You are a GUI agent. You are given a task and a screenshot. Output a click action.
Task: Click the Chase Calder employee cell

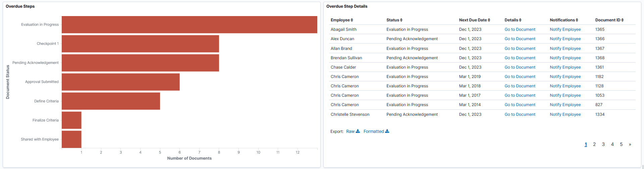click(343, 67)
